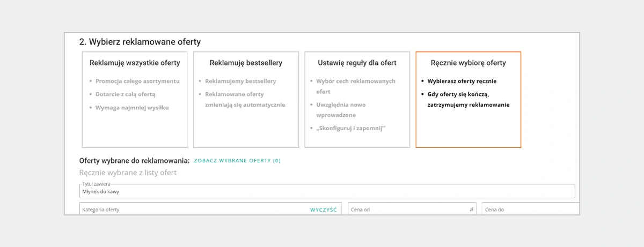Focus the "Cena od" price field
644x247 pixels.
tap(408, 209)
